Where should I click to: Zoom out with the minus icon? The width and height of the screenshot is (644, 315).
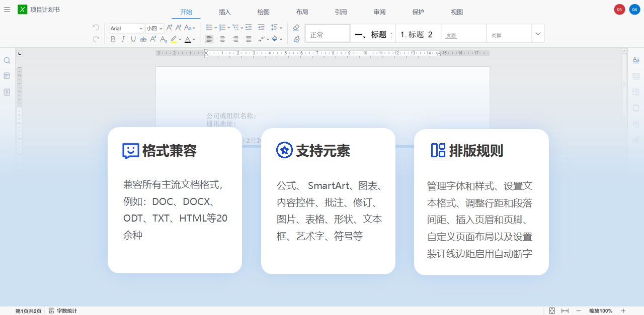579,311
